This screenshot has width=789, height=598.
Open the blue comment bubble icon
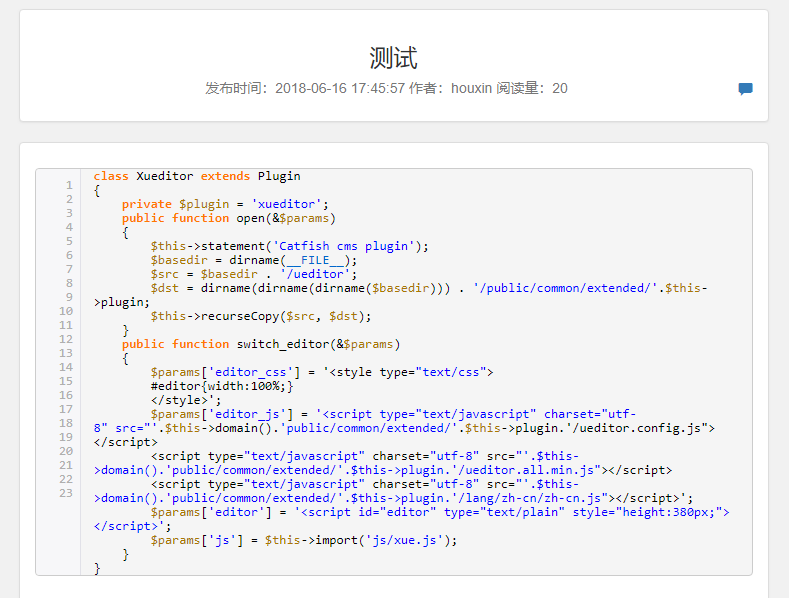(745, 89)
